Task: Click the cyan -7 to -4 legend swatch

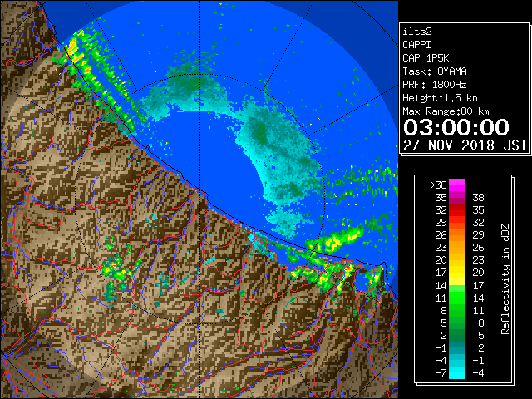Action: [x=457, y=372]
